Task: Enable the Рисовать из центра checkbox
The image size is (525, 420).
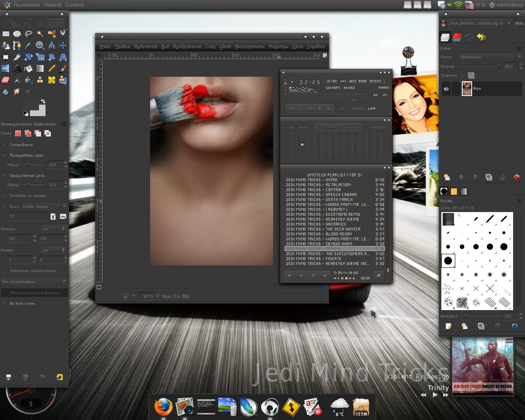Action: click(x=5, y=196)
